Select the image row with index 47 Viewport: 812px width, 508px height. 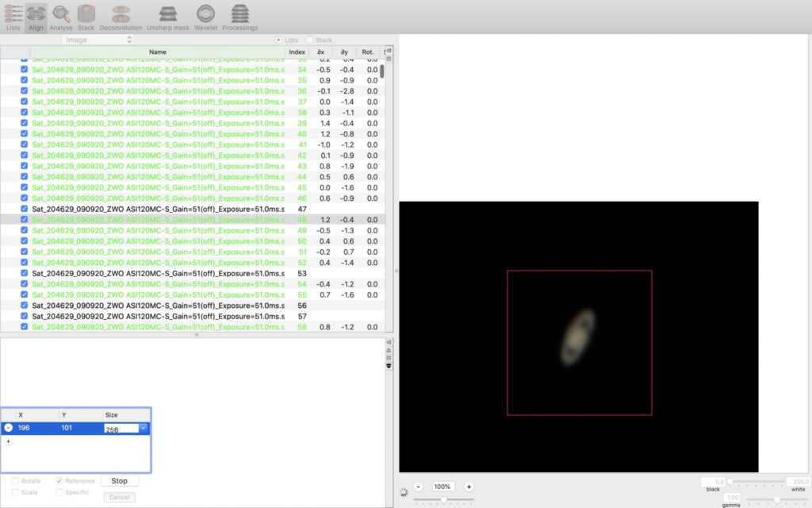(x=192, y=209)
